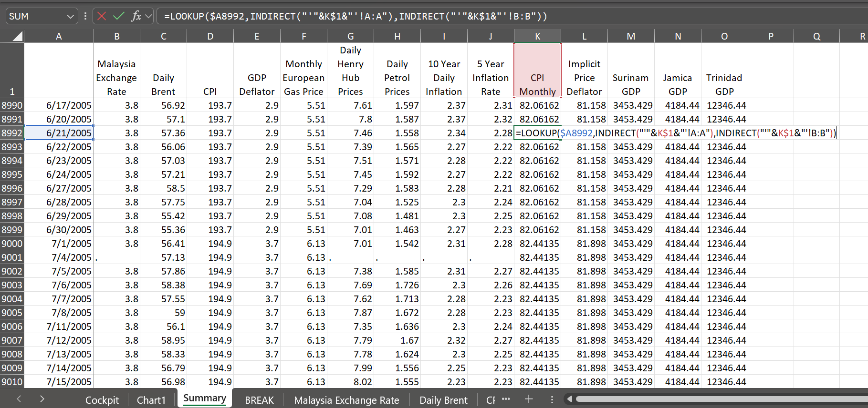Open the BREAK sheet tab
Screen dimensions: 868x408
pos(259,400)
